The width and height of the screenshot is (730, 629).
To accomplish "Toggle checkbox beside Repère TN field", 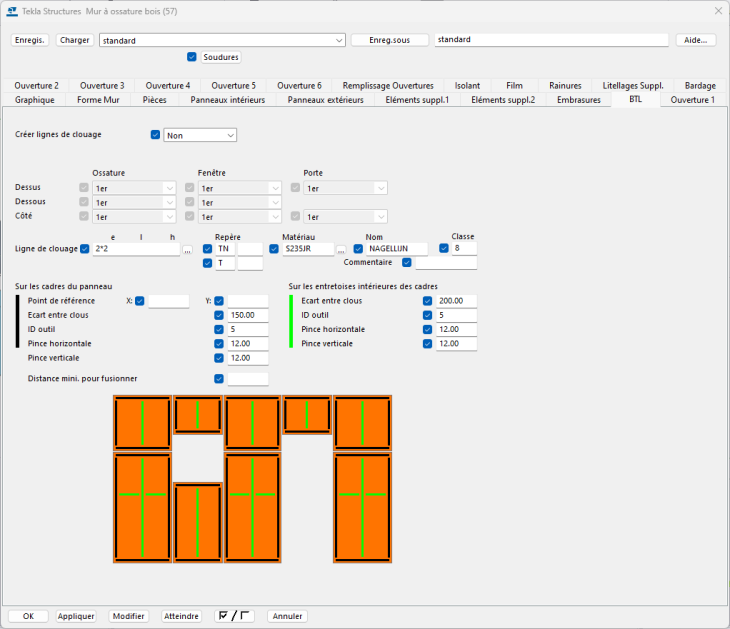I will 208,249.
